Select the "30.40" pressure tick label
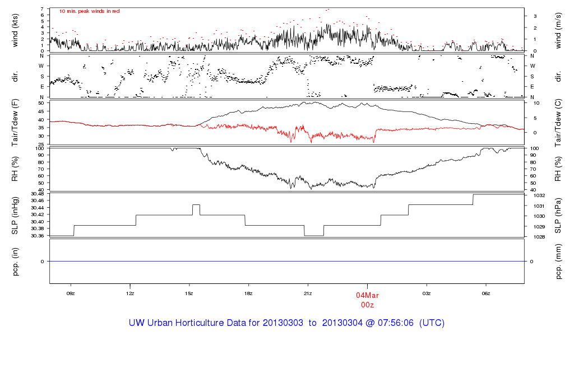 [38, 222]
